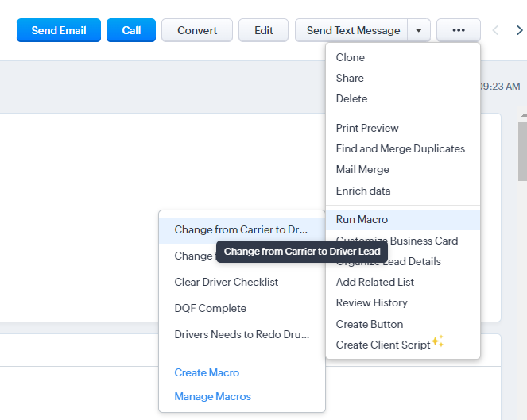Viewport: 527px width, 420px height.
Task: Open Print Preview option
Action: pos(367,128)
